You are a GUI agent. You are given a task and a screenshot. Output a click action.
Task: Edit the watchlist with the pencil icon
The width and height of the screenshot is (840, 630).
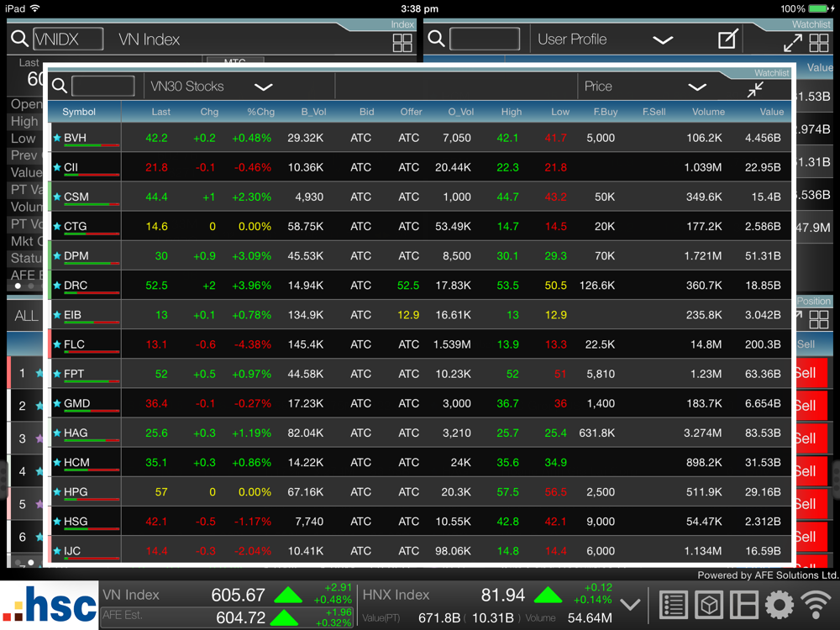[727, 39]
